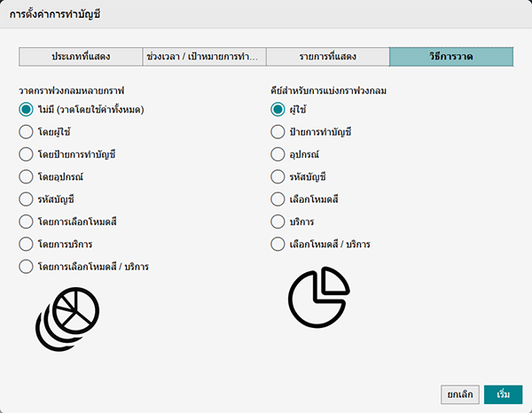Choose the โดยอุปกรณ์ radio option
This screenshot has width=532, height=413.
(x=26, y=177)
